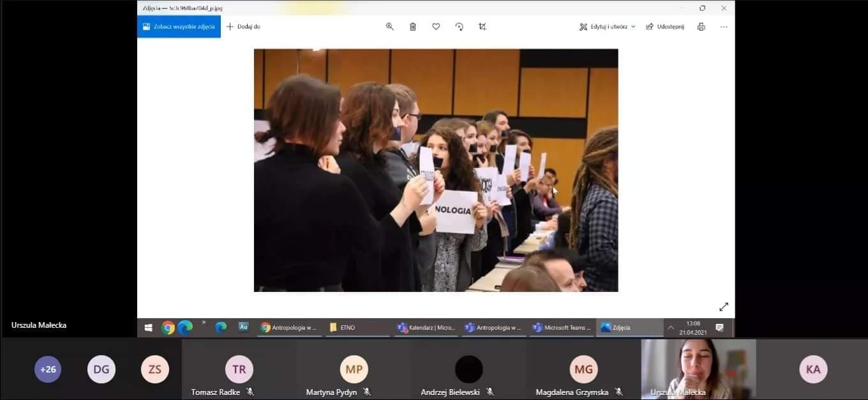This screenshot has width=868, height=400.
Task: Switch to 'Kalendarz | Micro...' Teams window
Action: pos(427,327)
